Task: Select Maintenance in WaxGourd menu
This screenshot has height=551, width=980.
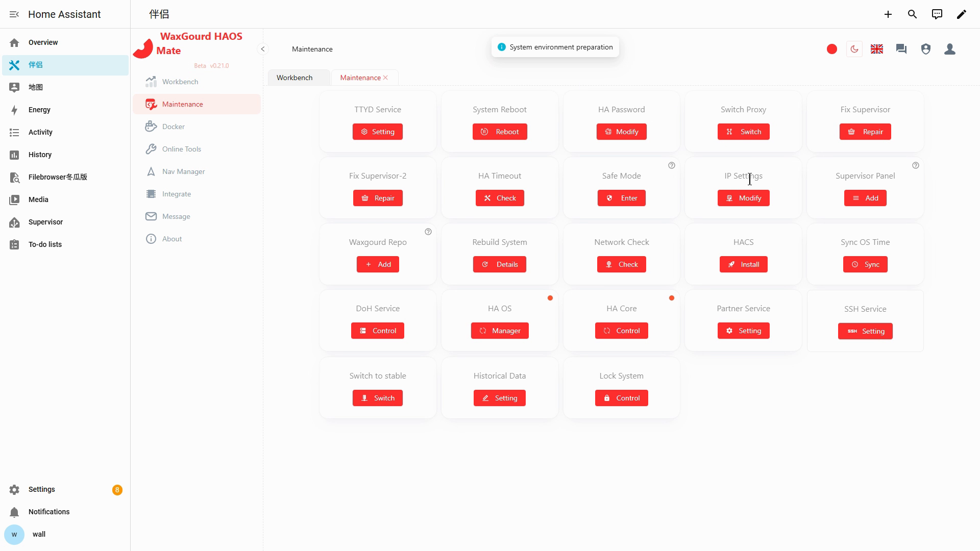Action: [x=197, y=104]
